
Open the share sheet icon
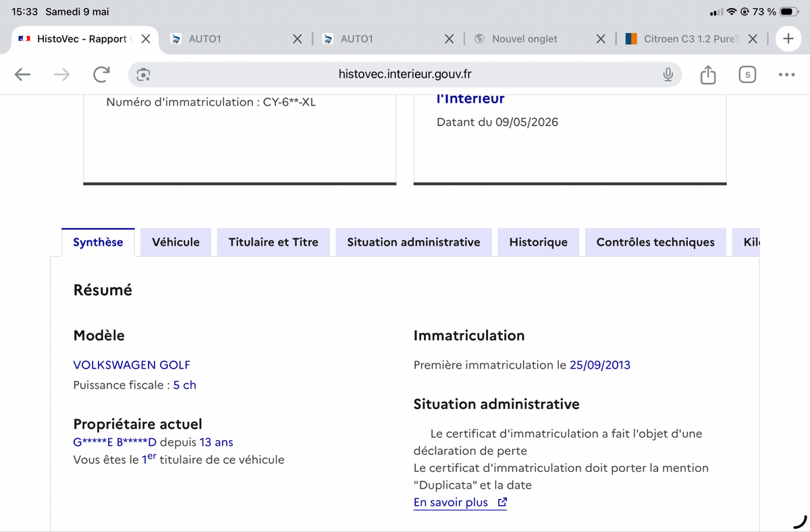click(707, 75)
